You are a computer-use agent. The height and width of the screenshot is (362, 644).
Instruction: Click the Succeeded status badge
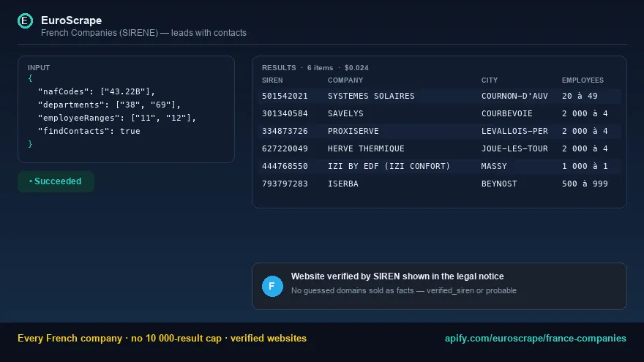pyautogui.click(x=56, y=181)
